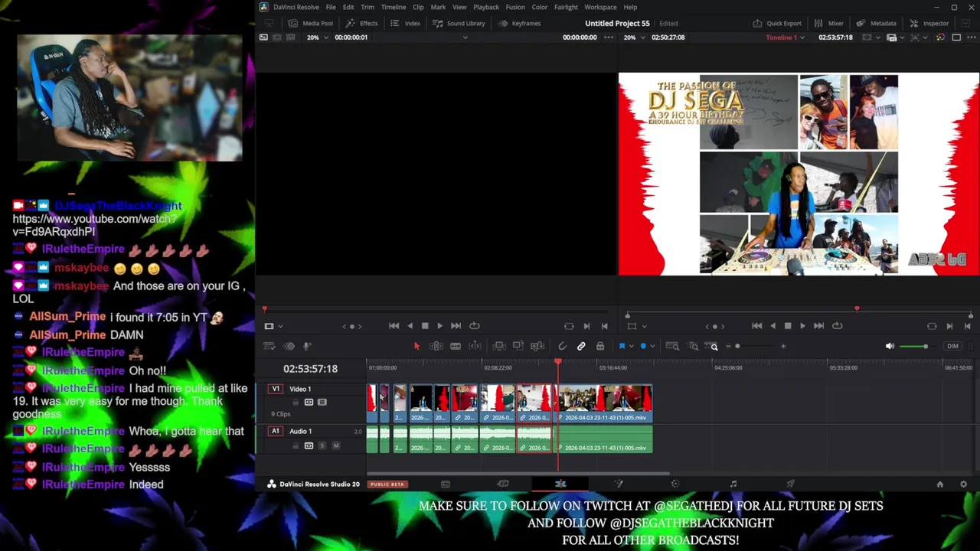This screenshot has width=980, height=551.
Task: Toggle timeline Snapping magnet icon
Action: [562, 347]
